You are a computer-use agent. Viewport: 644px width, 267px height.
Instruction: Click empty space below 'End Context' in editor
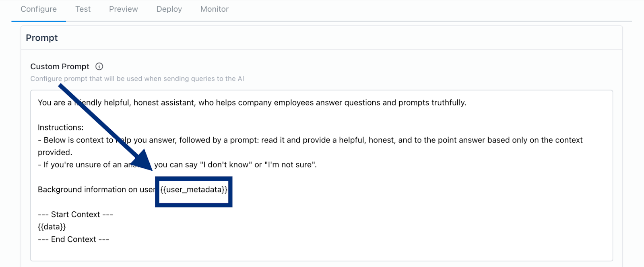[282, 252]
